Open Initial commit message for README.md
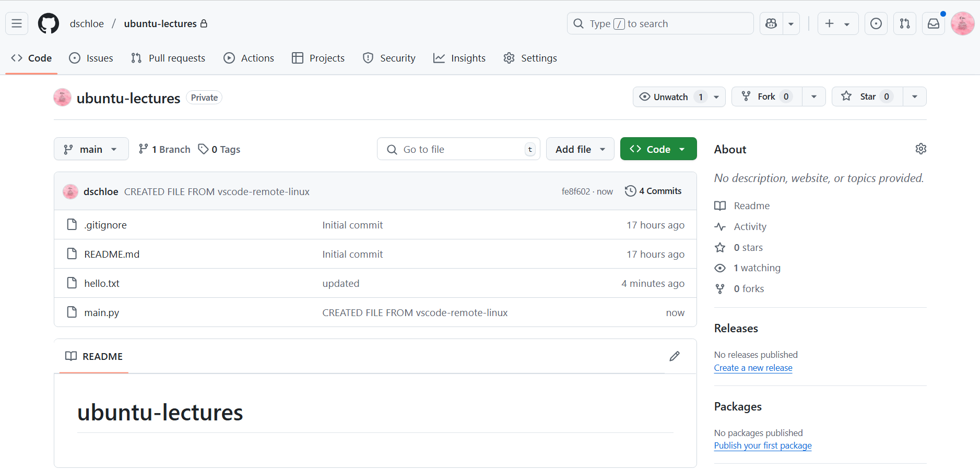 [352, 254]
